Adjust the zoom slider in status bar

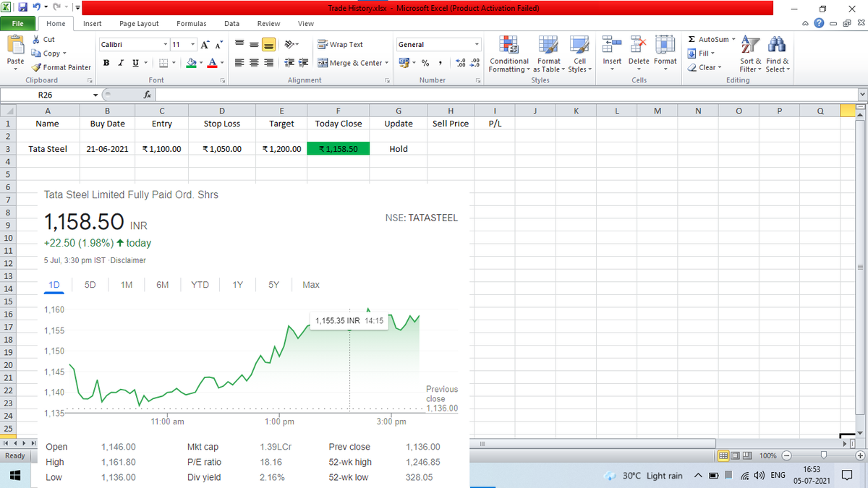822,456
